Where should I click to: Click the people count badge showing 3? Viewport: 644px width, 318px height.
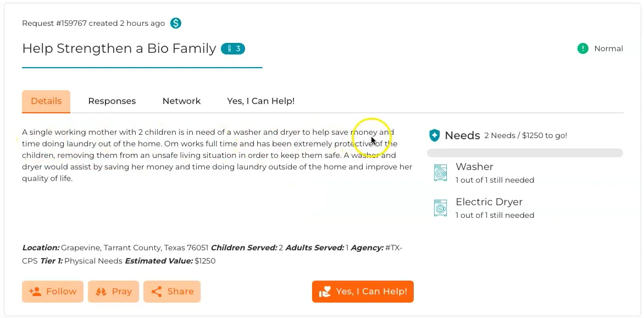[233, 48]
